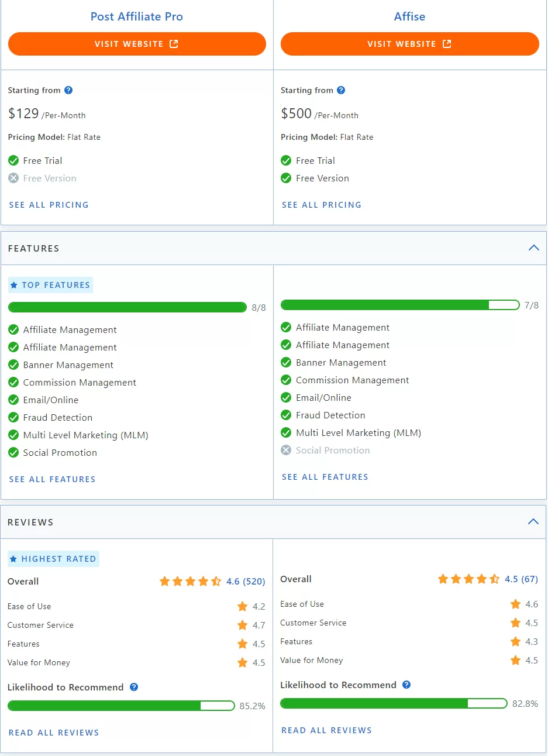This screenshot has width=548, height=756.
Task: Click Affise's 7/8 features progress bar
Action: tap(400, 305)
